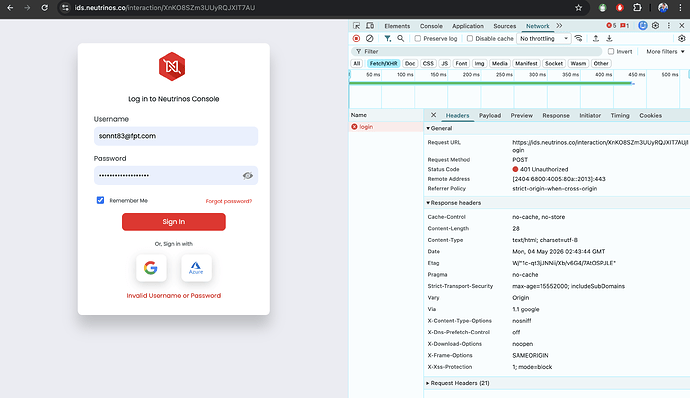View site information icon in address bar

click(65, 7)
